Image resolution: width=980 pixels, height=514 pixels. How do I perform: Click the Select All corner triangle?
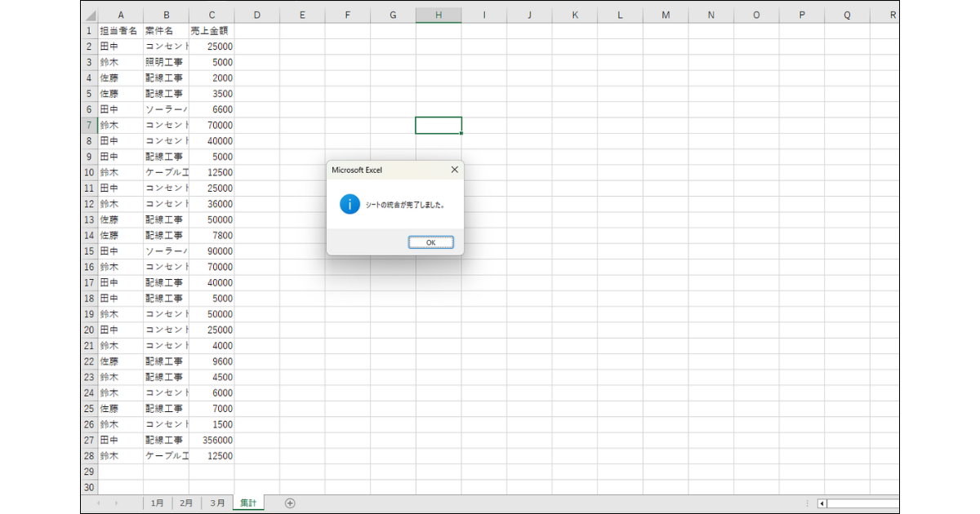point(90,16)
